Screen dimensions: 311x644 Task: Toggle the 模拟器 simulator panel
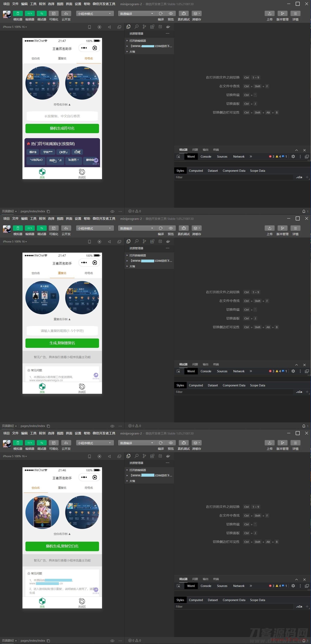pyautogui.click(x=18, y=14)
